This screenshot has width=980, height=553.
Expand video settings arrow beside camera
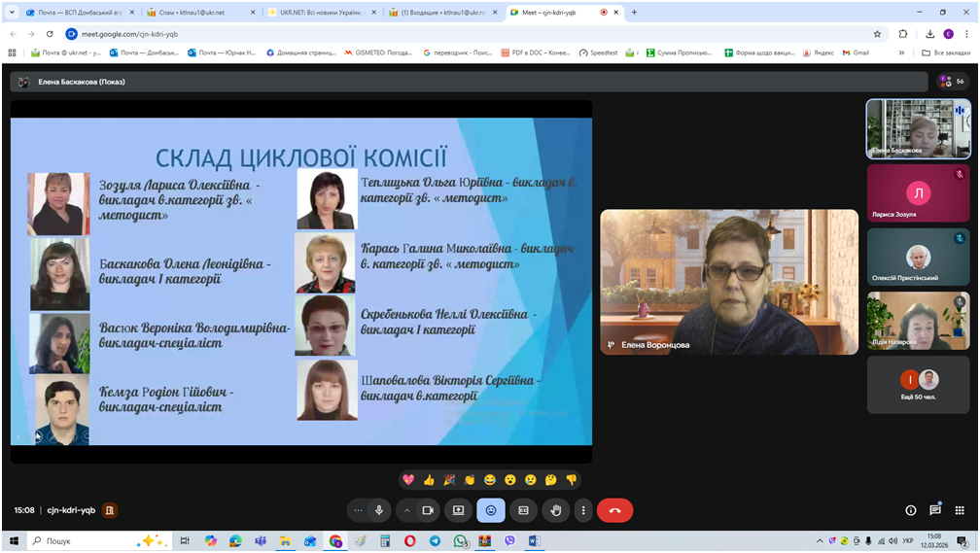tap(407, 510)
